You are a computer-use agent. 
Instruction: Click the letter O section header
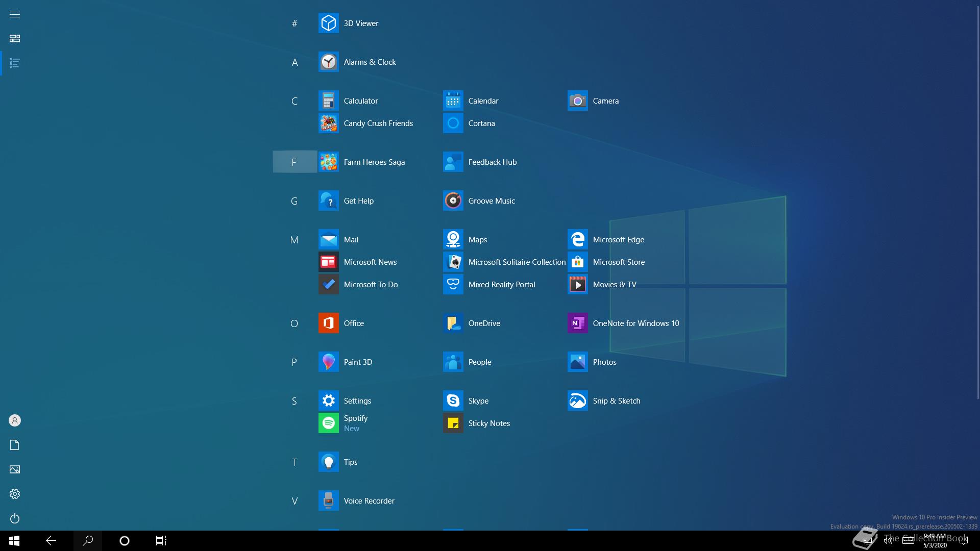pyautogui.click(x=295, y=323)
